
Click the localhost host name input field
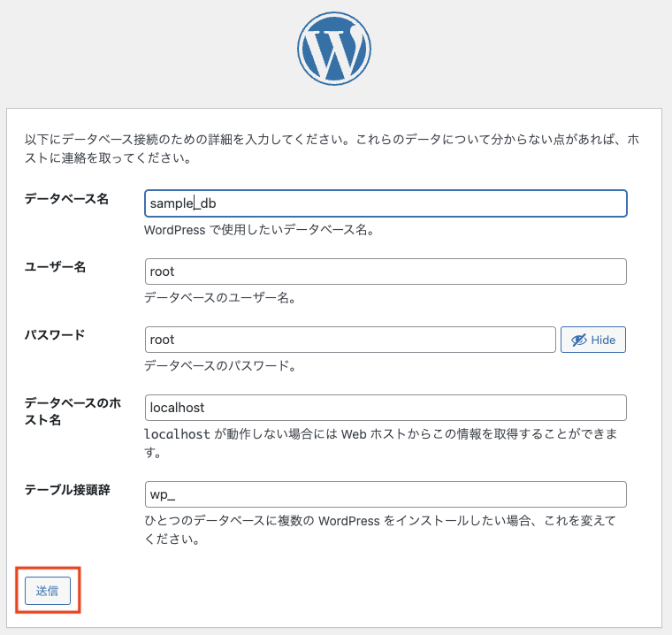tap(386, 408)
